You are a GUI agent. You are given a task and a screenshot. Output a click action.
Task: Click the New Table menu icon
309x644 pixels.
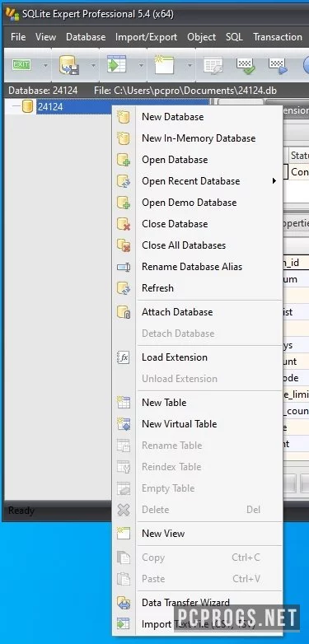click(124, 403)
